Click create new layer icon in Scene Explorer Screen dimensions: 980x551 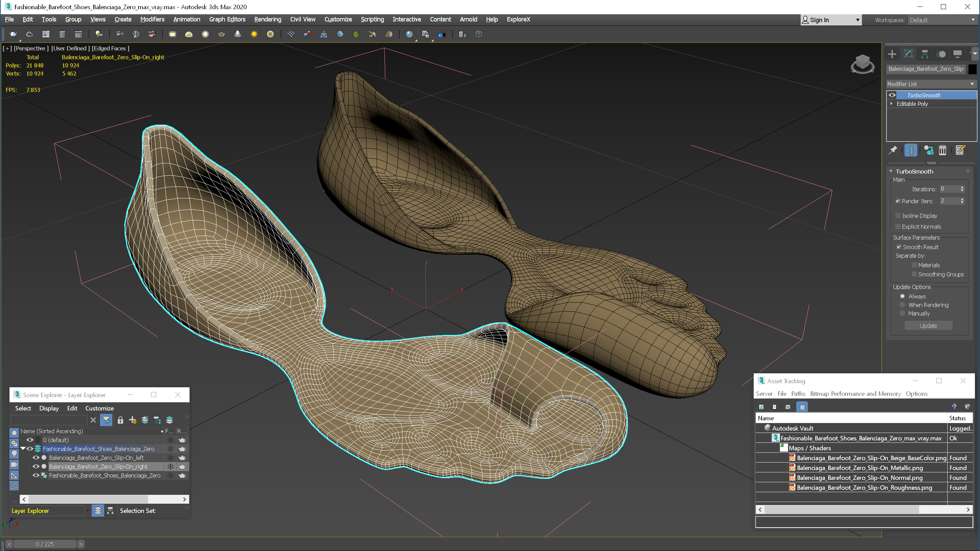(132, 420)
